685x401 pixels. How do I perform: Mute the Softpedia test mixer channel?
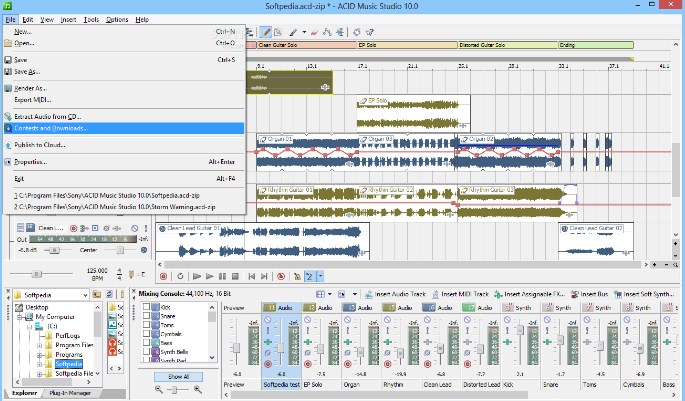[268, 320]
